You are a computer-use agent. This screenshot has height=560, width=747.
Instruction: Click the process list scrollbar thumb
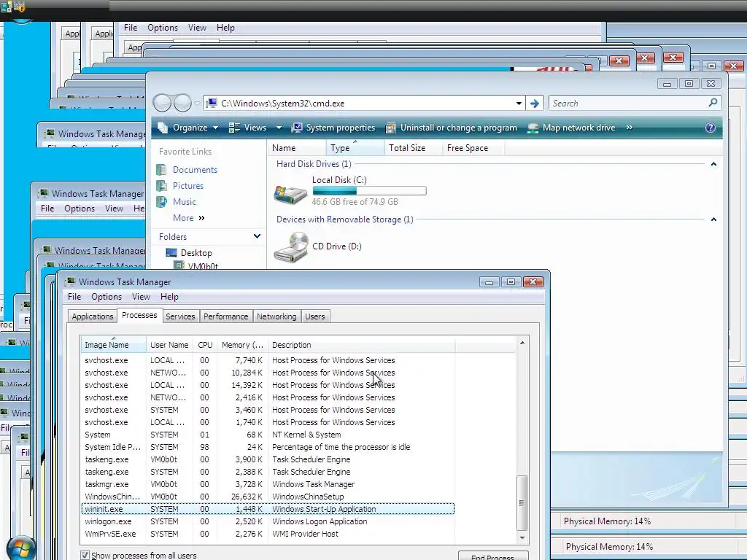pyautogui.click(x=522, y=503)
